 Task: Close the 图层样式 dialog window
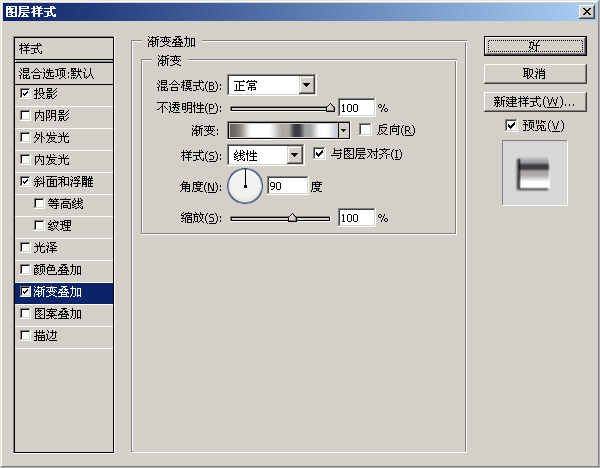click(586, 12)
